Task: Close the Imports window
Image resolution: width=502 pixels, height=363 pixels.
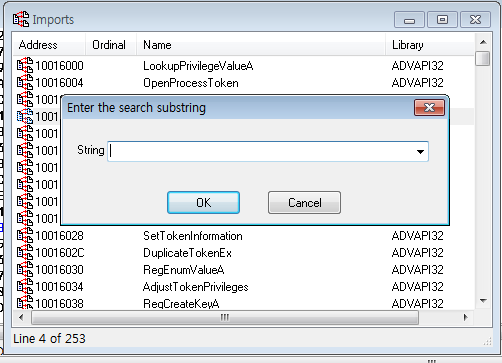Action: (x=475, y=20)
